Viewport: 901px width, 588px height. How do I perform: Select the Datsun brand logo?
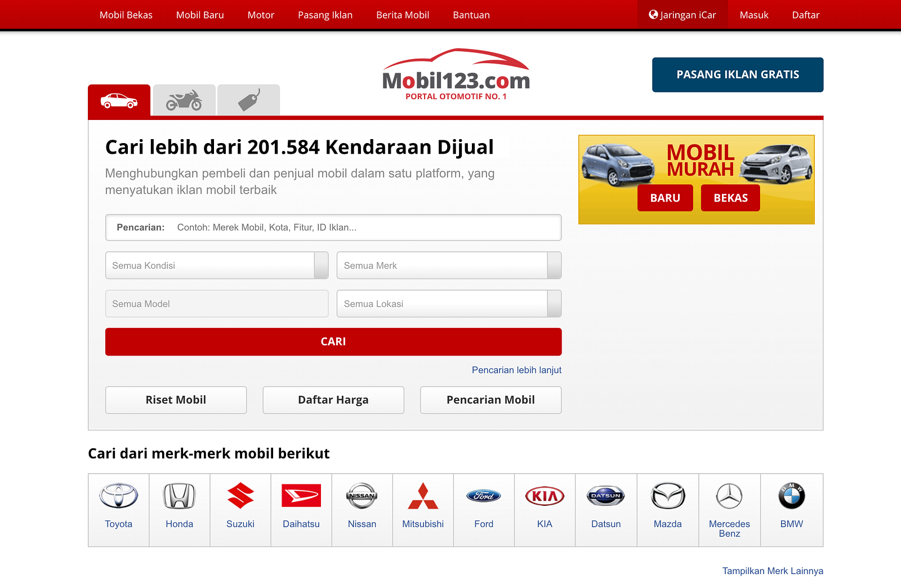click(606, 496)
